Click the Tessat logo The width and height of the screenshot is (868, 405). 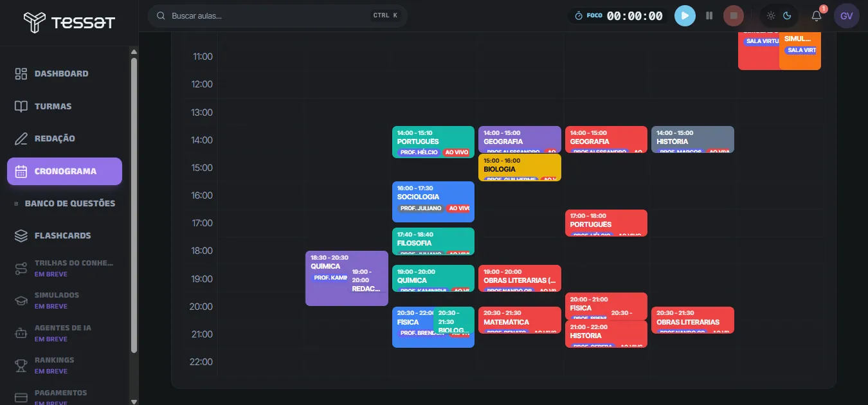point(69,22)
